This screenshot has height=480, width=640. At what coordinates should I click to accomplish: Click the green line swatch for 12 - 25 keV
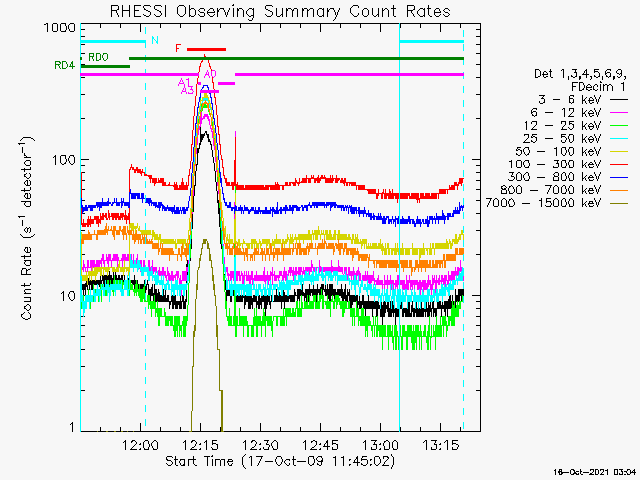coord(619,125)
